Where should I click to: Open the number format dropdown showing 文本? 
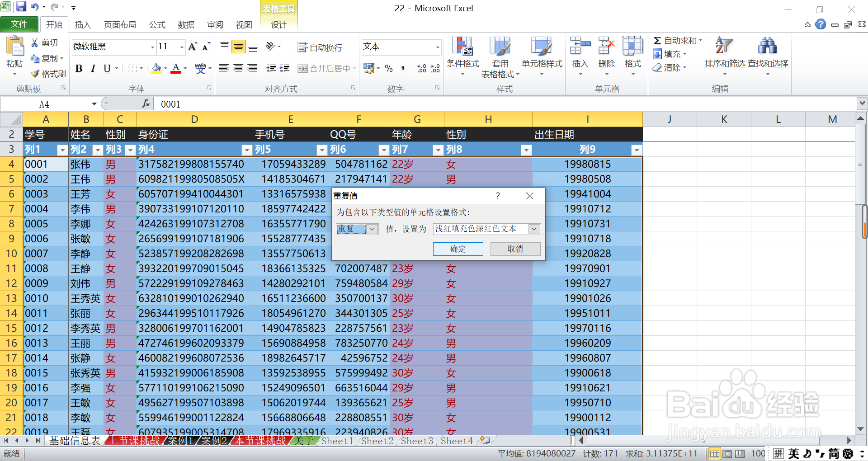click(x=437, y=47)
